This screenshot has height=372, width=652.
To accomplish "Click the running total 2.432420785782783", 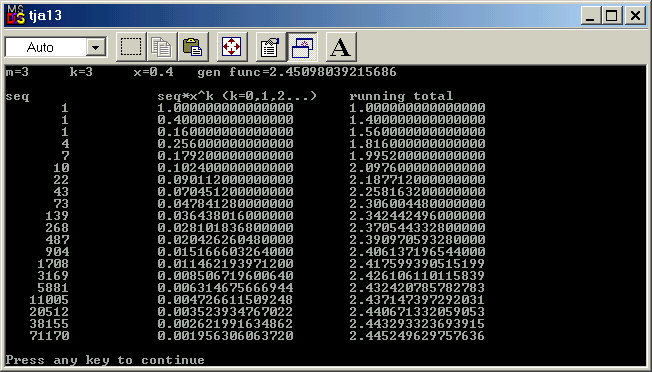I will click(x=417, y=288).
